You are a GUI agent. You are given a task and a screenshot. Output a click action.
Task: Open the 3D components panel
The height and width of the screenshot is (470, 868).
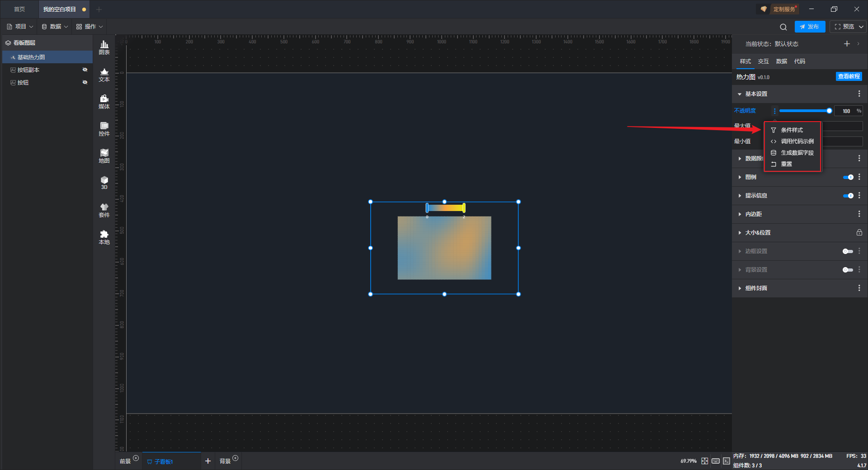coord(104,183)
